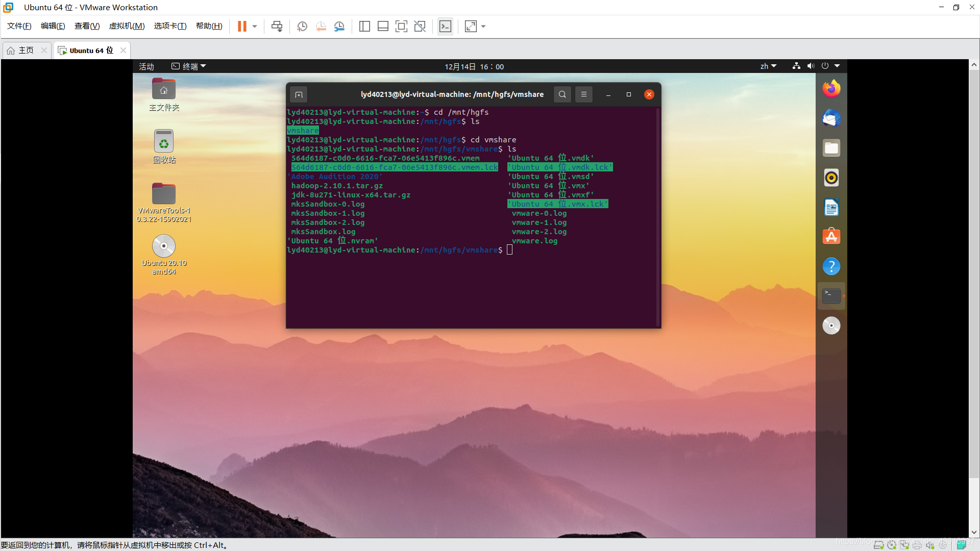Image resolution: width=980 pixels, height=551 pixels.
Task: Open the 查看(V) menu
Action: pos(87,26)
